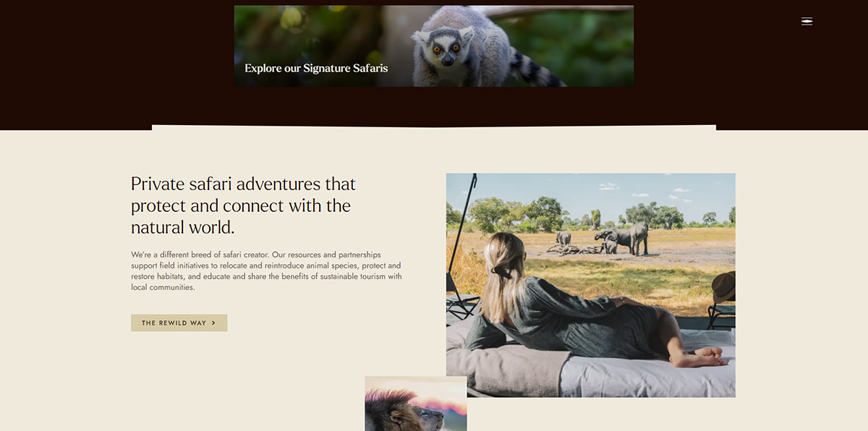
Task: Click the Private safari adventures heading
Action: (243, 205)
